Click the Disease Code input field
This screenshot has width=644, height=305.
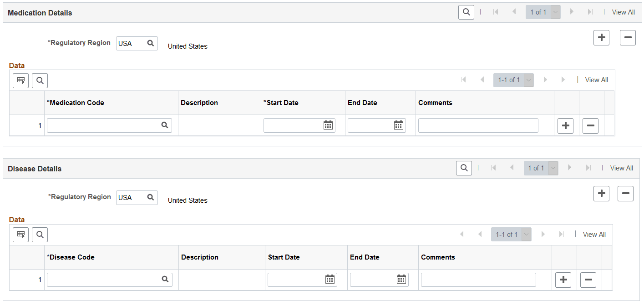(104, 280)
